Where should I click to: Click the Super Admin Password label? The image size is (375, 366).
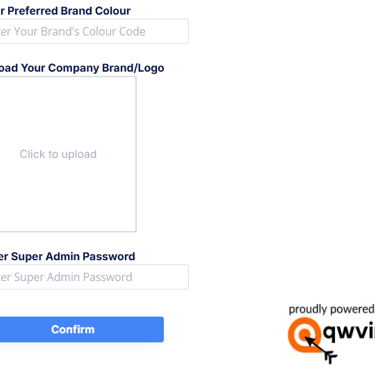click(x=68, y=256)
